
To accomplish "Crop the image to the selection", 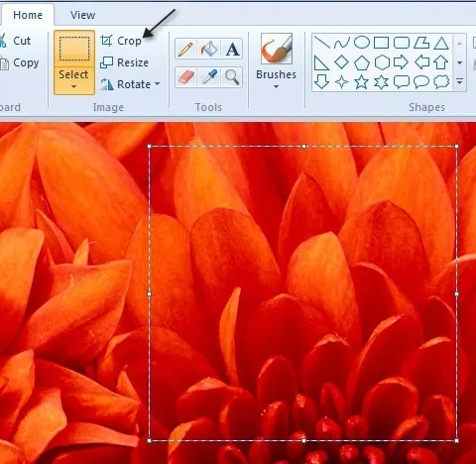I will pos(121,41).
